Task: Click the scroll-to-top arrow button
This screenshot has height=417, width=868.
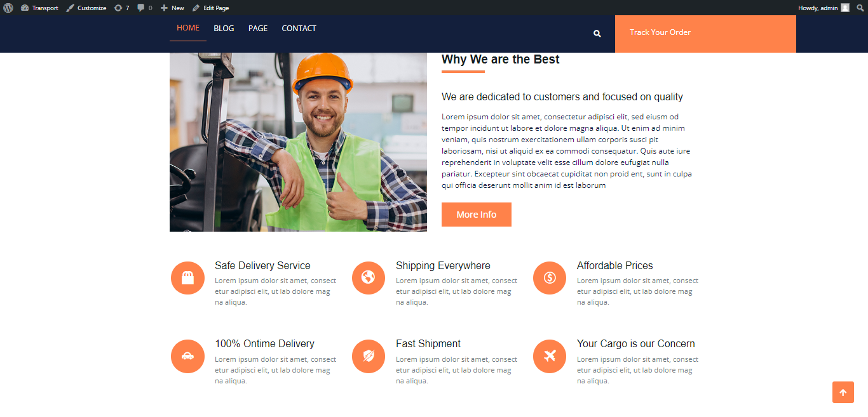Action: [843, 392]
